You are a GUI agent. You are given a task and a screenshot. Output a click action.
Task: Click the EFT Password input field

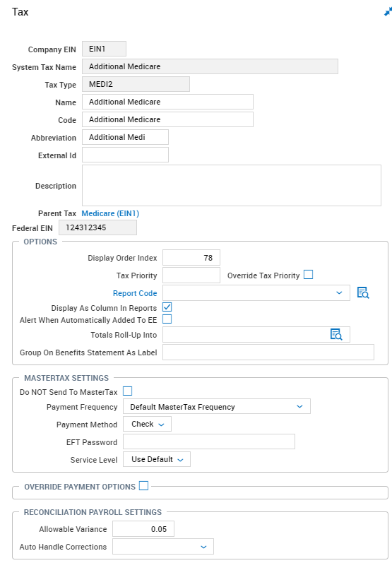(x=209, y=441)
